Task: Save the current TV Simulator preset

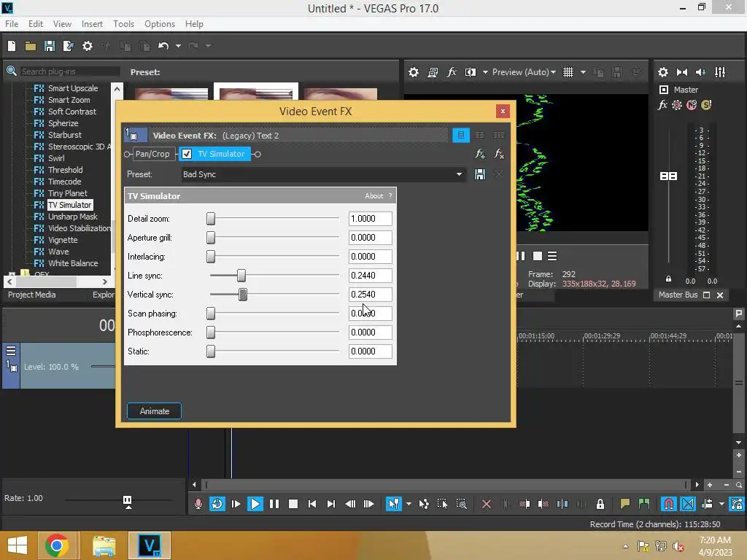Action: (x=480, y=174)
